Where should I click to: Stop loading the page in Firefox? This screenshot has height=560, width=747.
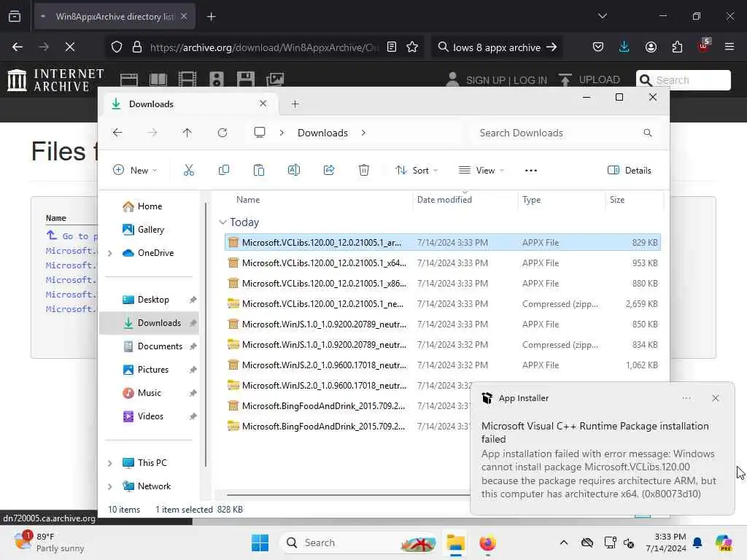coord(70,47)
